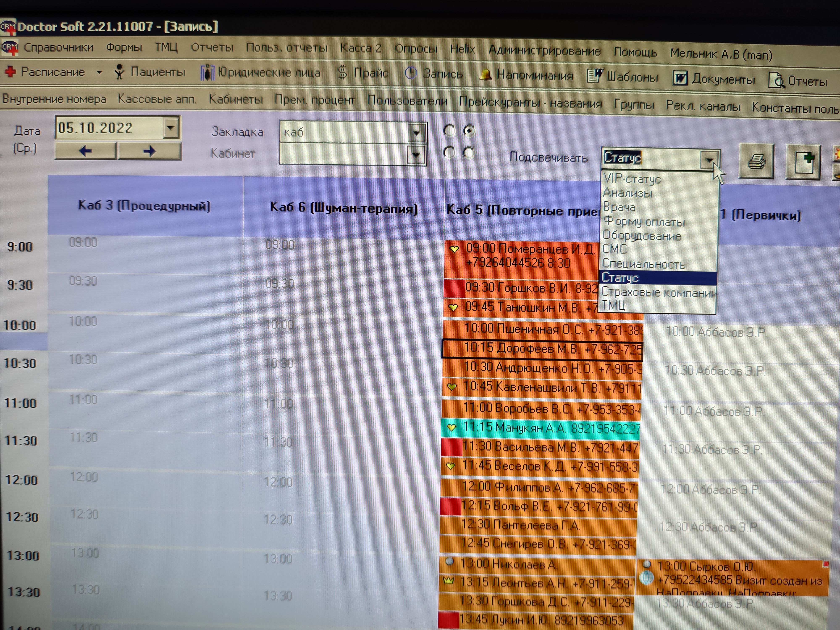Open the Закладка combo box arrow

[x=417, y=133]
